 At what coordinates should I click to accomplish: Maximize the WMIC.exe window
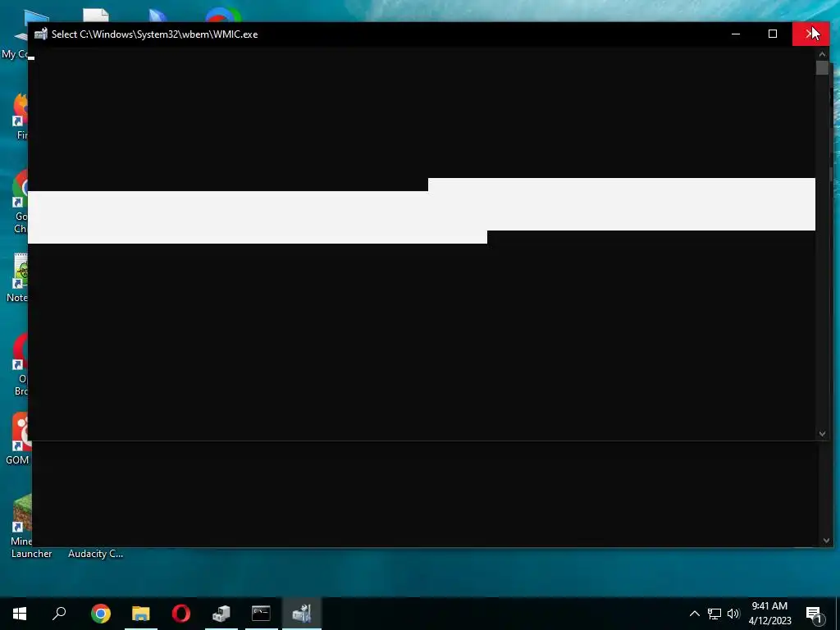(773, 34)
